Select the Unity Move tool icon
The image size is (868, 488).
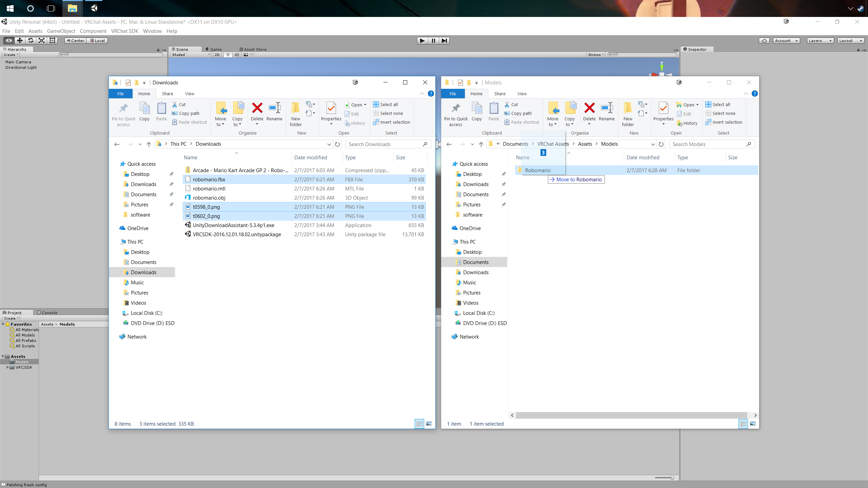tap(20, 41)
